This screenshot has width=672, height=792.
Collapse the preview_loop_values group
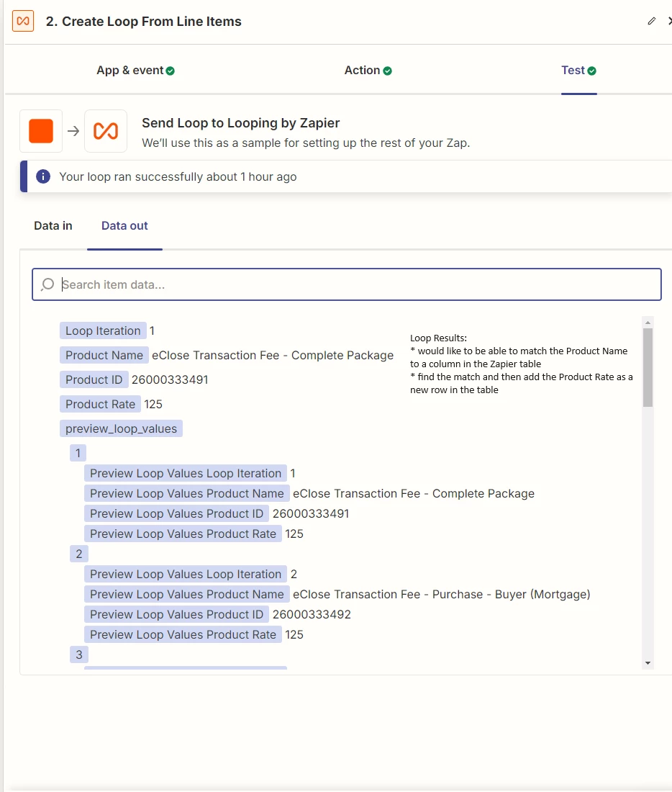(x=121, y=429)
